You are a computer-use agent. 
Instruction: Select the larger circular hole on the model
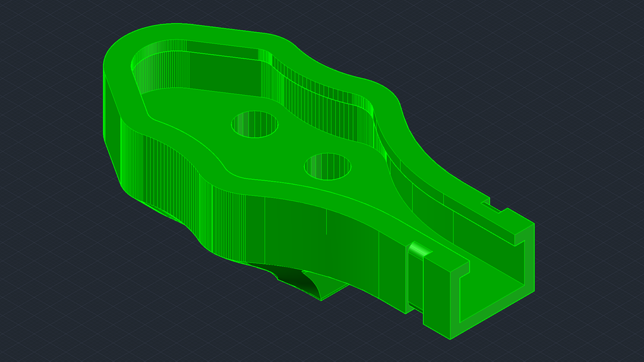click(x=254, y=124)
